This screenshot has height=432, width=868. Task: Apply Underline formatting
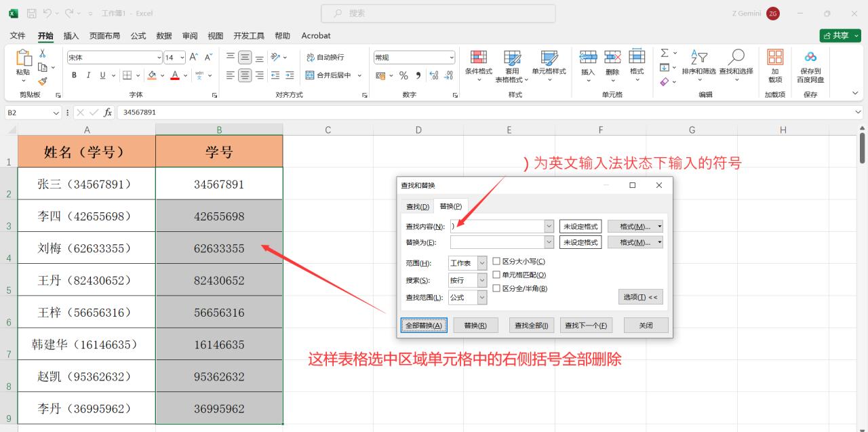[103, 75]
